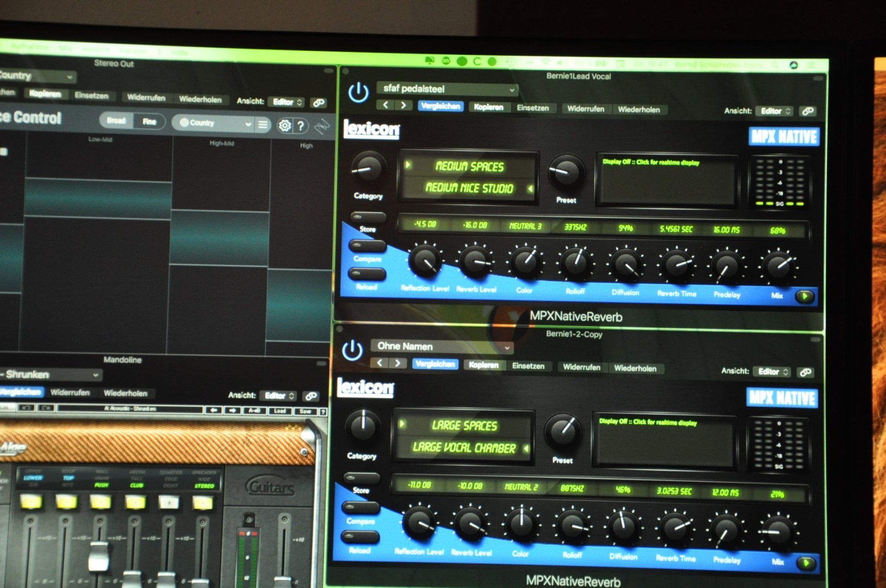Click Mix knob on the top Lexicon reverb
The image size is (886, 588).
779,266
